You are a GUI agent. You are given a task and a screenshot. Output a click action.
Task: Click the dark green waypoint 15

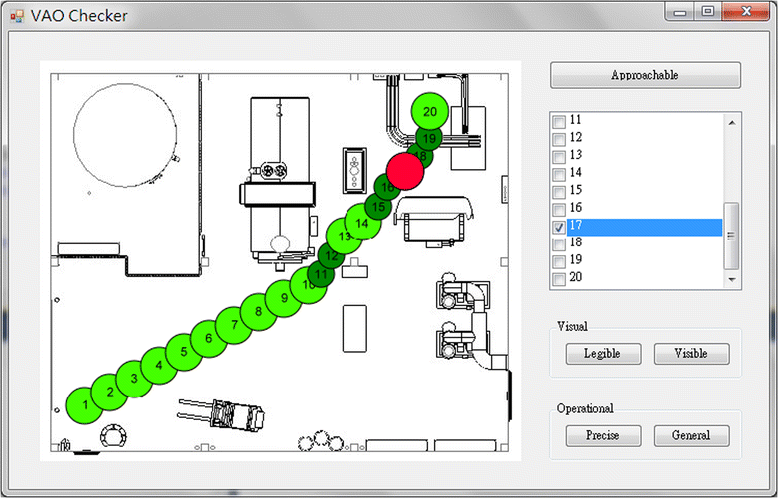tap(379, 207)
